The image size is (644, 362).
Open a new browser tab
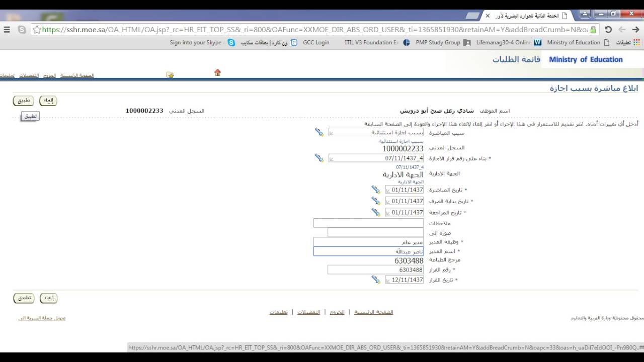pyautogui.click(x=473, y=16)
